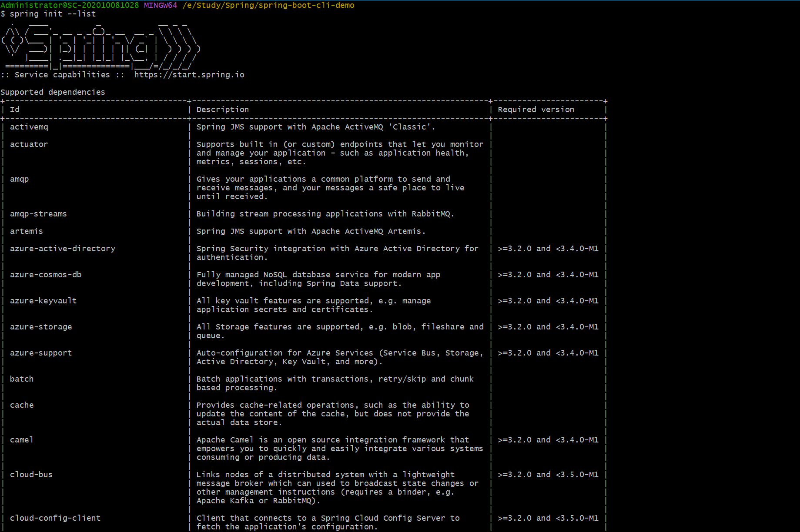800x532 pixels.
Task: Click the 'Id' column header
Action: pos(15,110)
